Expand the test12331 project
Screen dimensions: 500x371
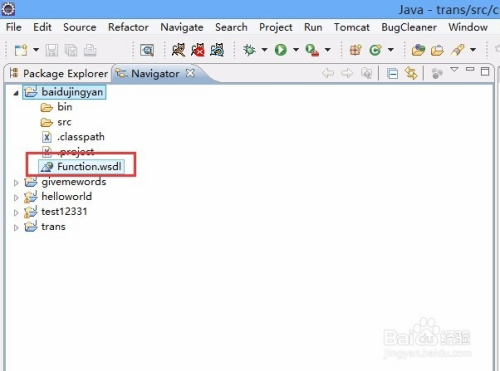(16, 212)
